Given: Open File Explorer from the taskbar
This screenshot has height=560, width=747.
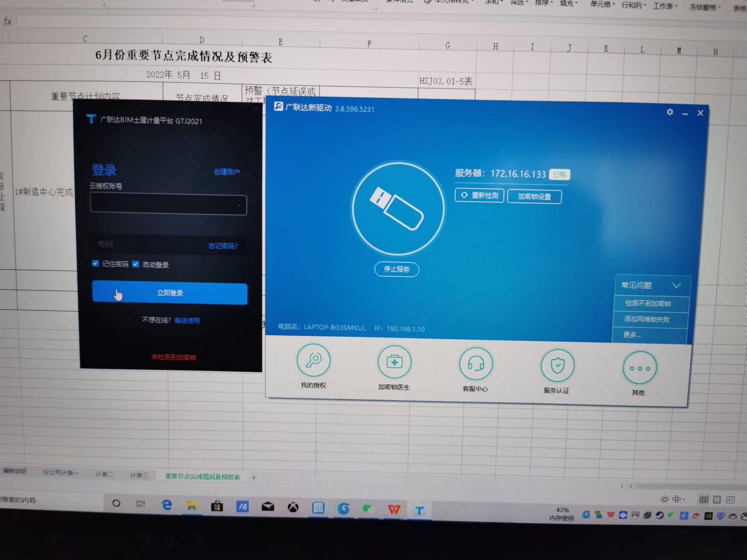Looking at the screenshot, I should coord(191,506).
